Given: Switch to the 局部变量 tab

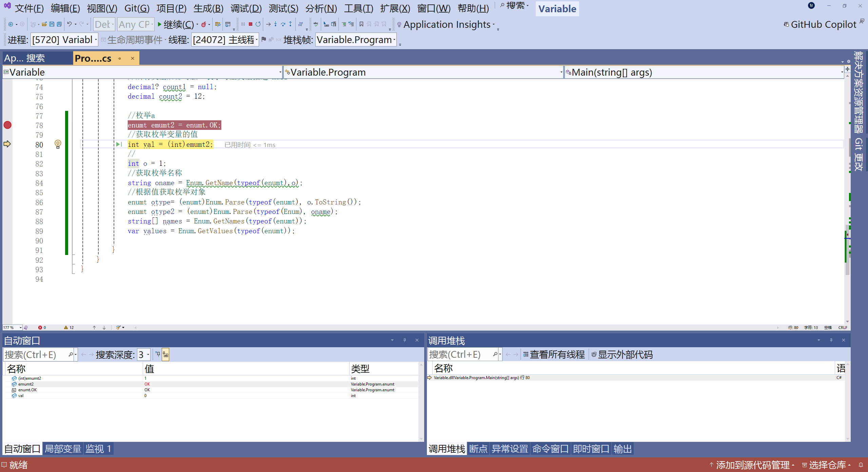Looking at the screenshot, I should pos(63,449).
